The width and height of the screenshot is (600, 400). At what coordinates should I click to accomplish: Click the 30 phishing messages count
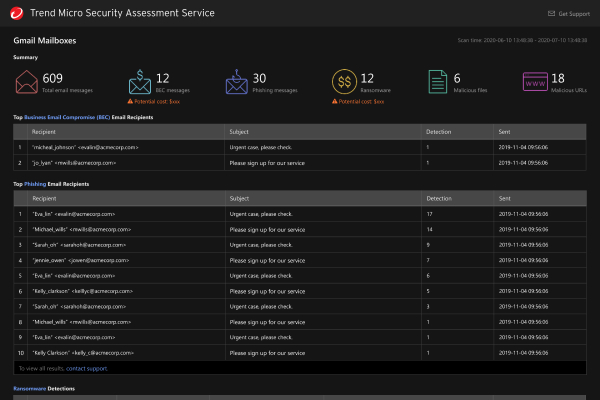259,78
